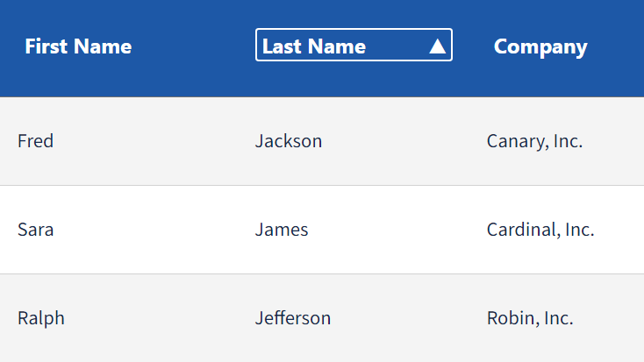Viewport: 644px width, 362px height.
Task: Select the First Name column header
Action: pos(78,46)
